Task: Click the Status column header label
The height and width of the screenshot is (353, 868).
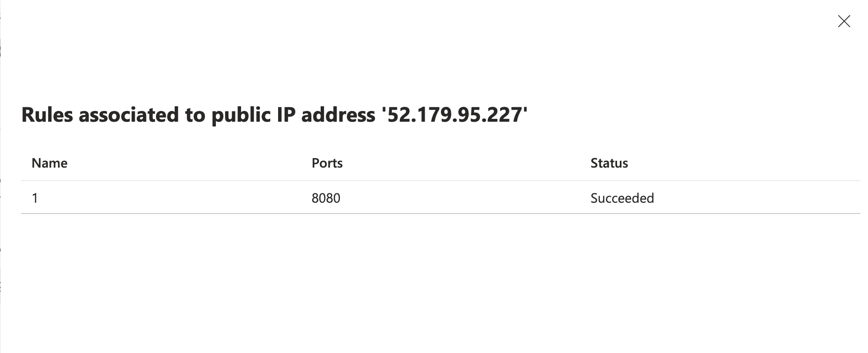Action: (609, 163)
